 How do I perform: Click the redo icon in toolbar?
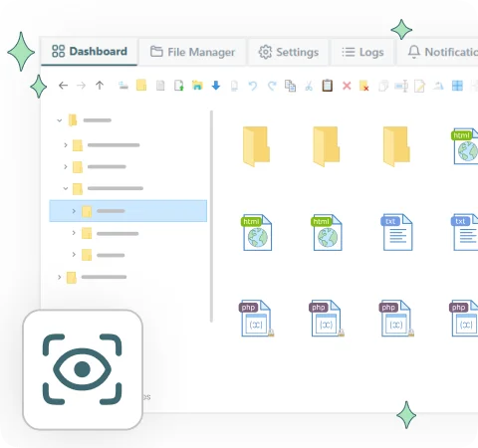click(272, 86)
